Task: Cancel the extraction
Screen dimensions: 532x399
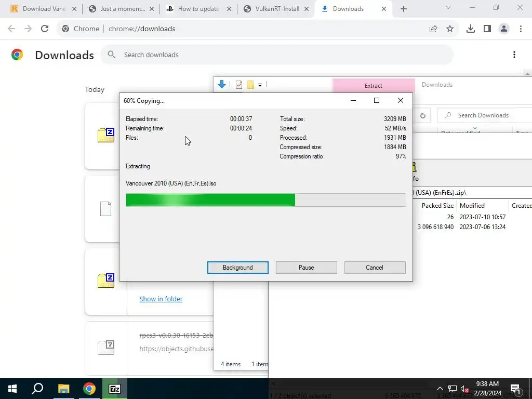Action: [375, 268]
